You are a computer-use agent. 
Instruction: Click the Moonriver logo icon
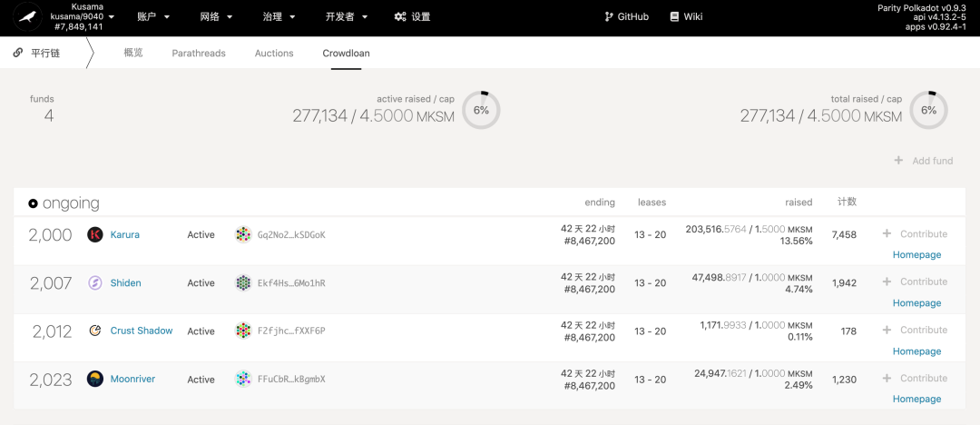tap(95, 379)
